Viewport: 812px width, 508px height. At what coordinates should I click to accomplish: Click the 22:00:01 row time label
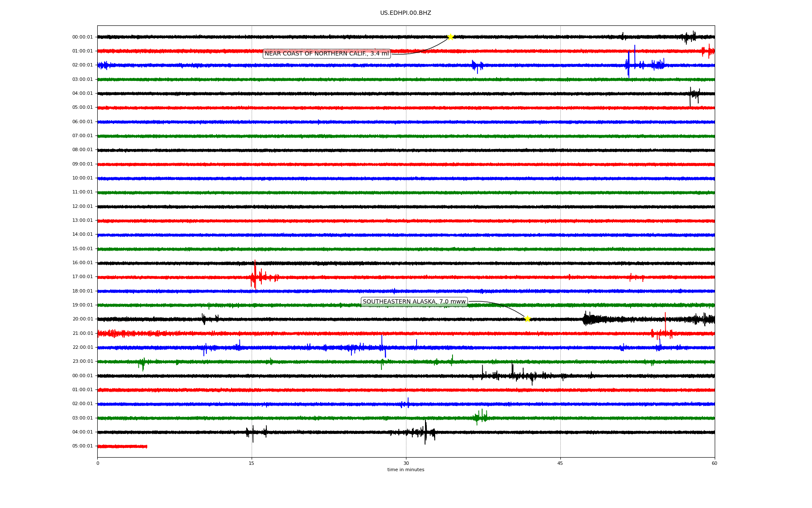coord(82,348)
